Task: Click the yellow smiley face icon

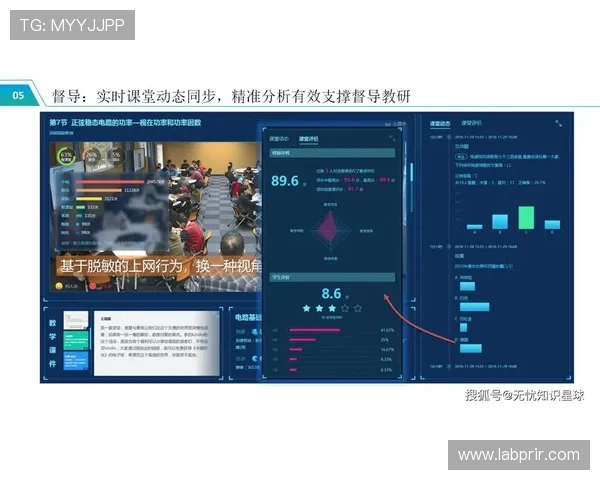Action: coord(59,286)
